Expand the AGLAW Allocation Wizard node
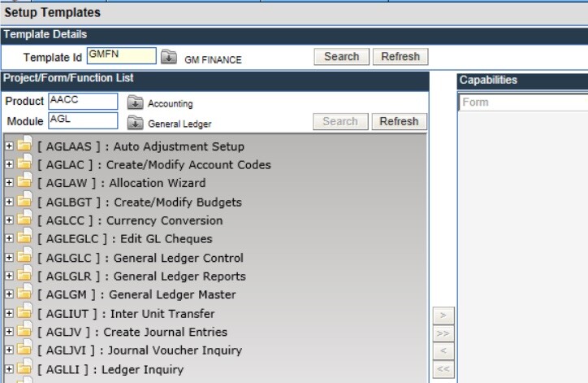Image resolution: width=588 pixels, height=383 pixels. (x=9, y=183)
